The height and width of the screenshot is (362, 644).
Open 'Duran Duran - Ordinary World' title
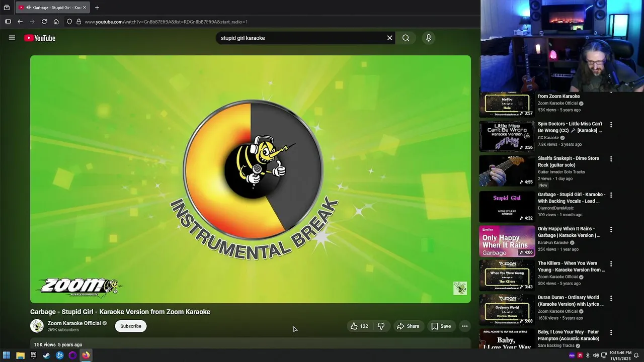pos(571,301)
